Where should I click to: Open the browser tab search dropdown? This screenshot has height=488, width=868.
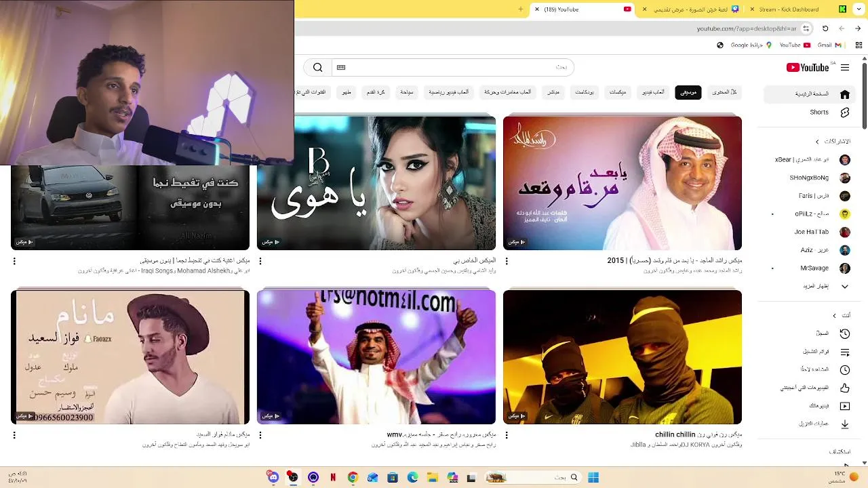(857, 9)
